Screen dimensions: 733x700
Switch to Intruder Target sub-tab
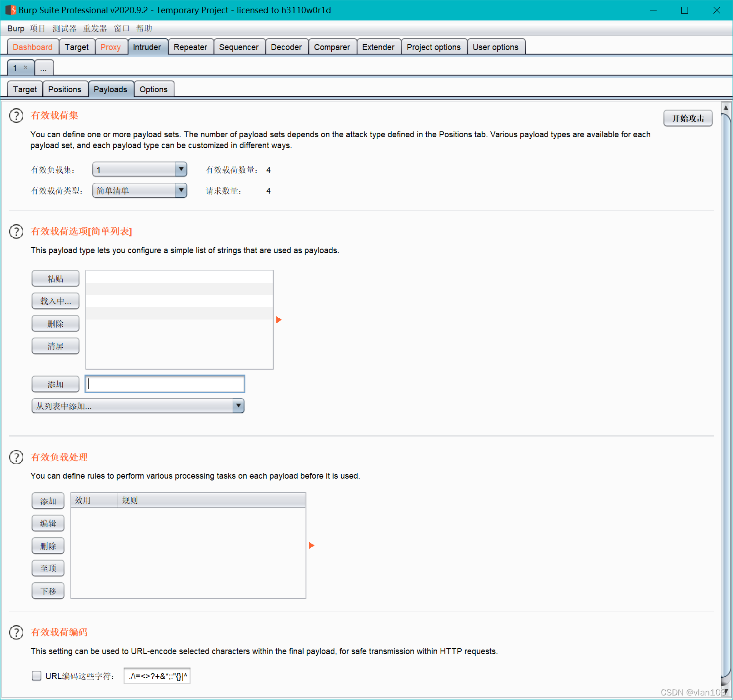click(x=25, y=89)
